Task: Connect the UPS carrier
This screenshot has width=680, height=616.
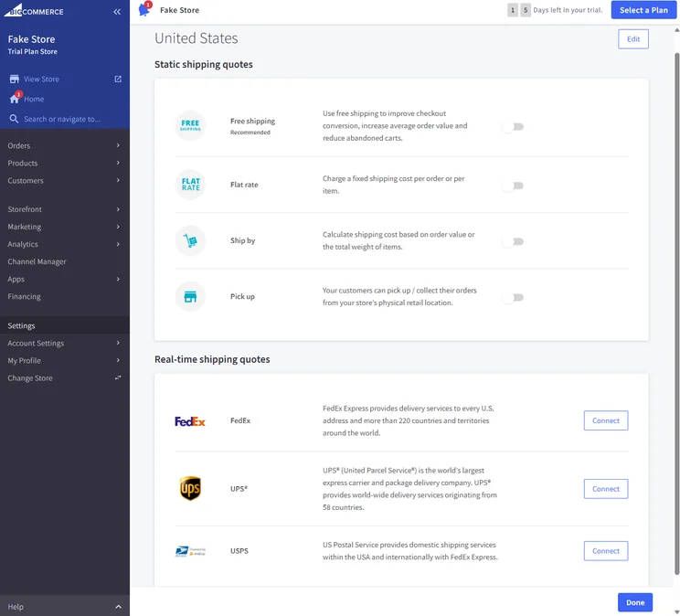Action: click(606, 489)
